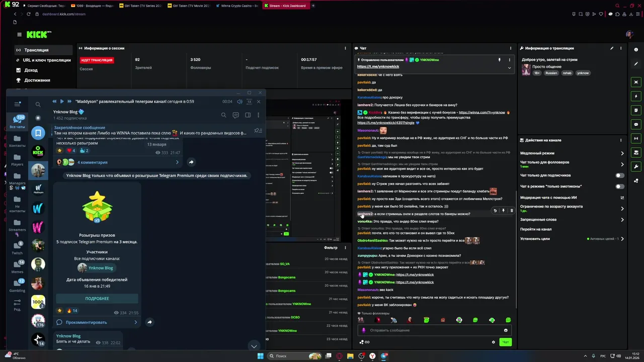Click green Чат send button
644x362 pixels.
click(x=505, y=342)
